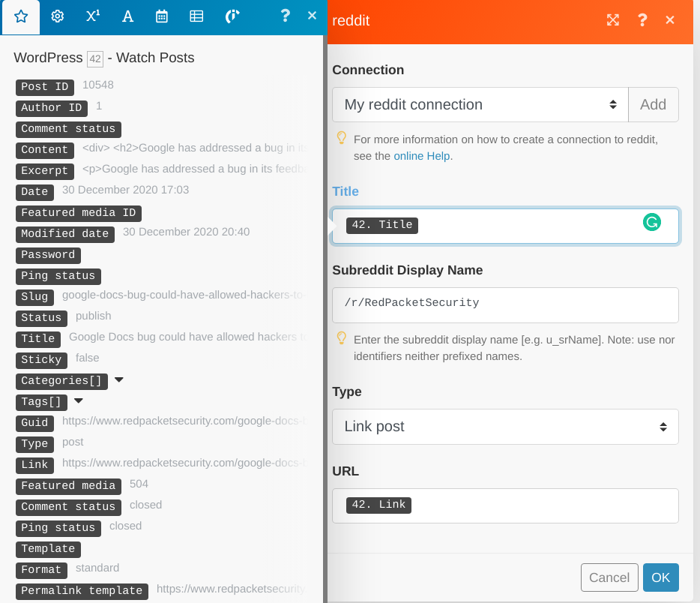Insert the Slug variable
The image size is (700, 603).
click(x=34, y=297)
